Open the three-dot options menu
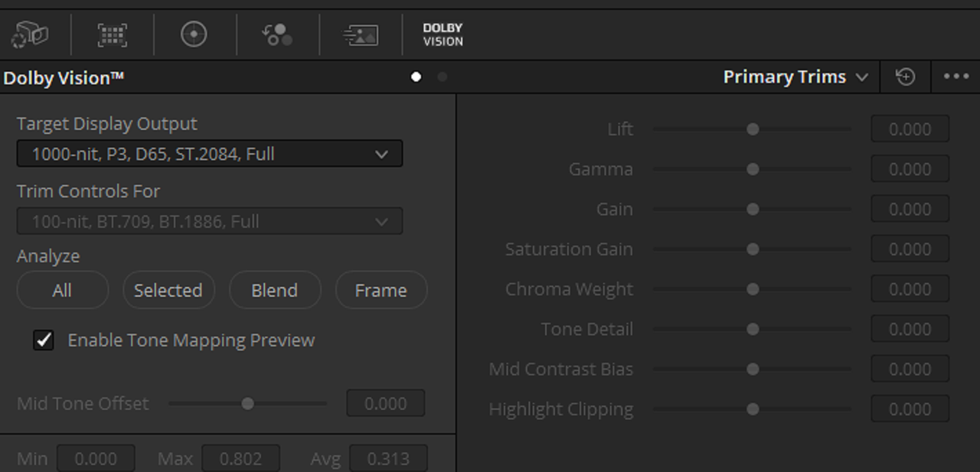Screen dimensions: 980x472 point(956,77)
